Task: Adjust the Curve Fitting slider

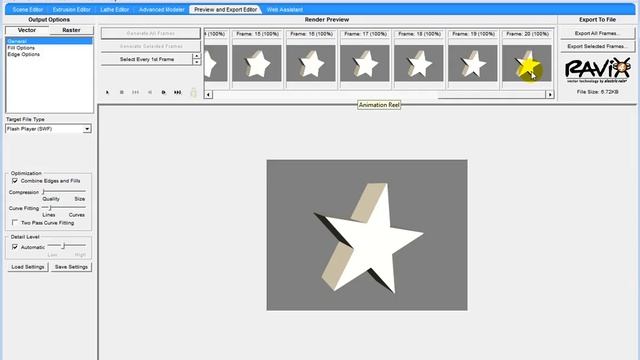Action: point(64,208)
